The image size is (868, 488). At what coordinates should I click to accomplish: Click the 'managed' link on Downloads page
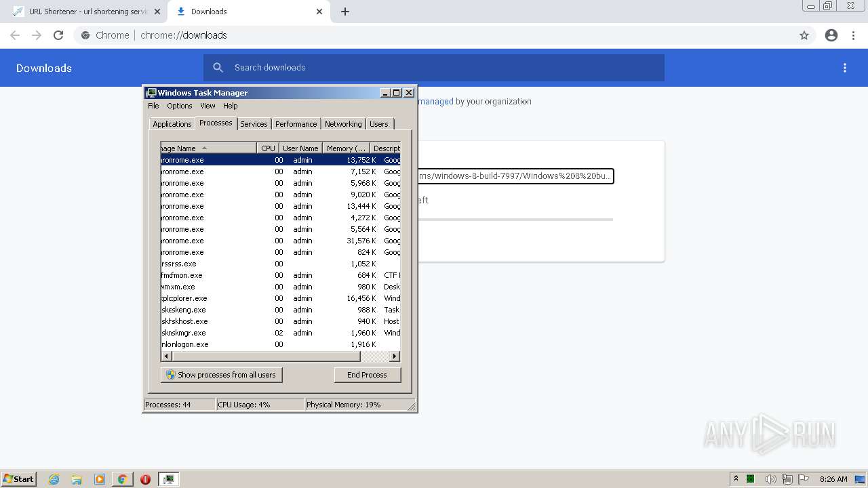point(435,102)
